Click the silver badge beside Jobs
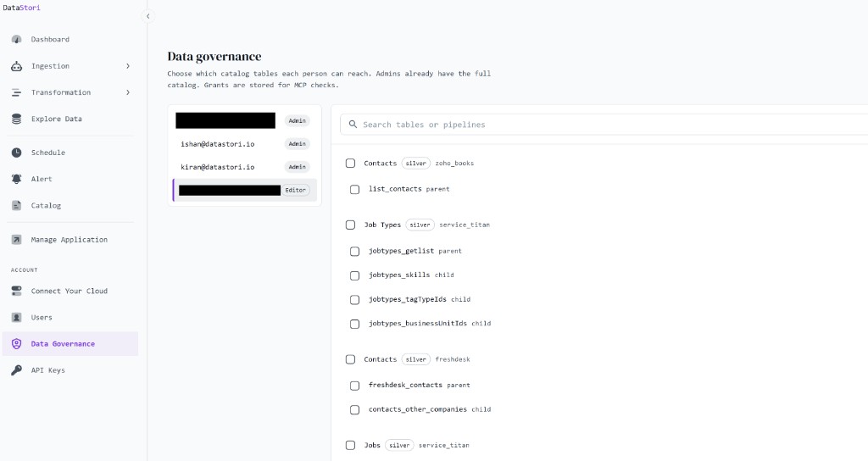The image size is (868, 461). (400, 446)
